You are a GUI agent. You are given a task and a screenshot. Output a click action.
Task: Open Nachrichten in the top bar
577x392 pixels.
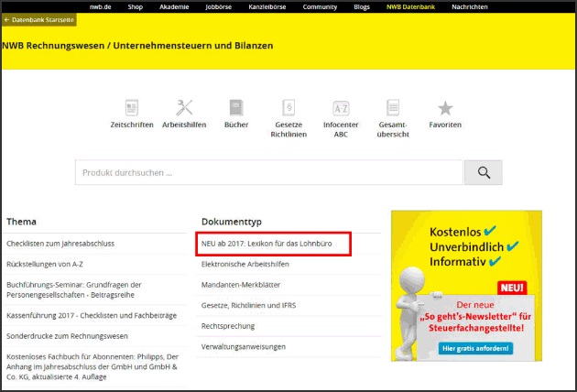coord(467,6)
